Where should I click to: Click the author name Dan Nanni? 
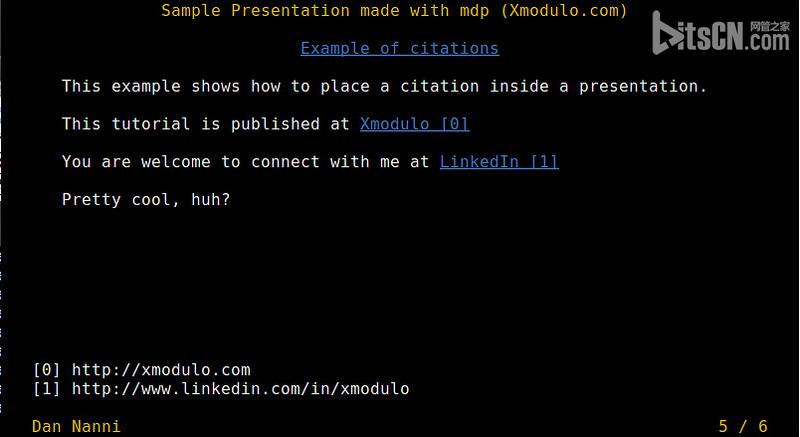coord(76,426)
